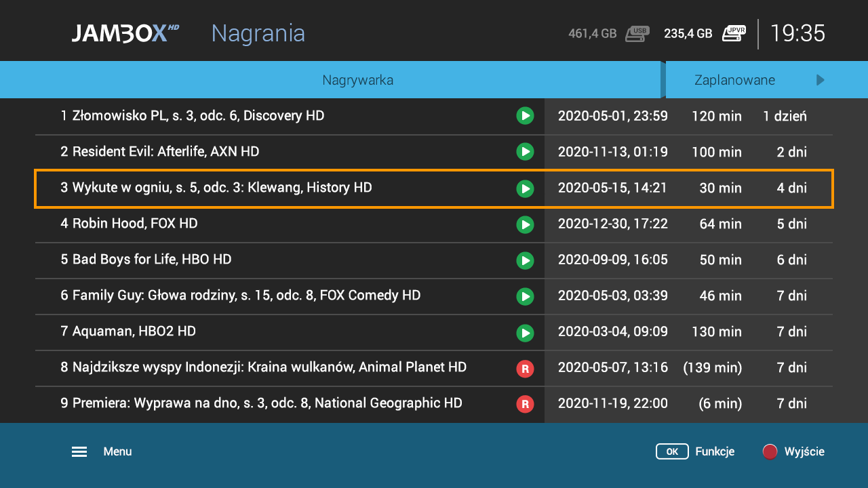The width and height of the screenshot is (868, 488).
Task: Play the Złomowisko PL recording
Action: click(525, 116)
